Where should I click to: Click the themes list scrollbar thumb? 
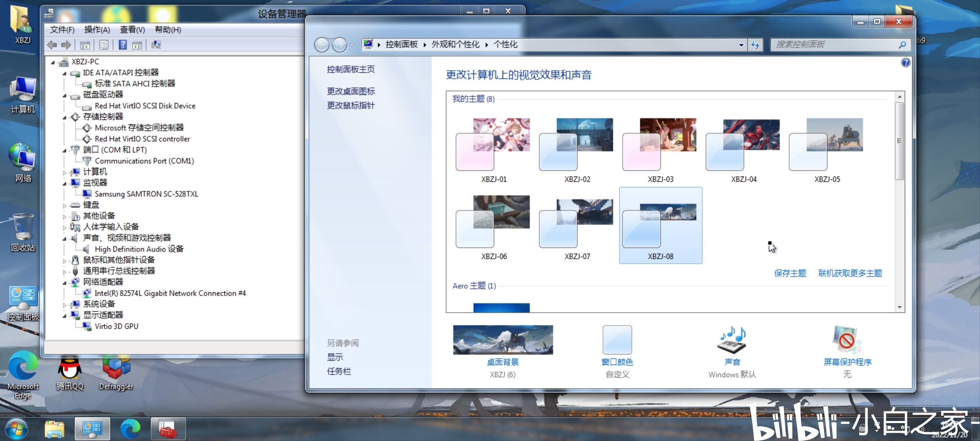click(899, 141)
